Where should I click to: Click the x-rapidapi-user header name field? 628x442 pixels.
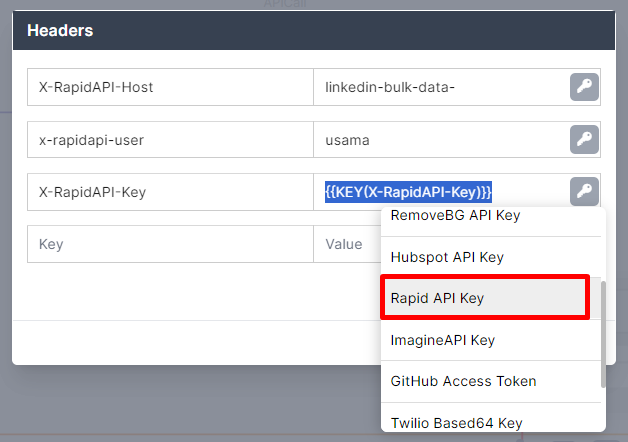point(170,140)
